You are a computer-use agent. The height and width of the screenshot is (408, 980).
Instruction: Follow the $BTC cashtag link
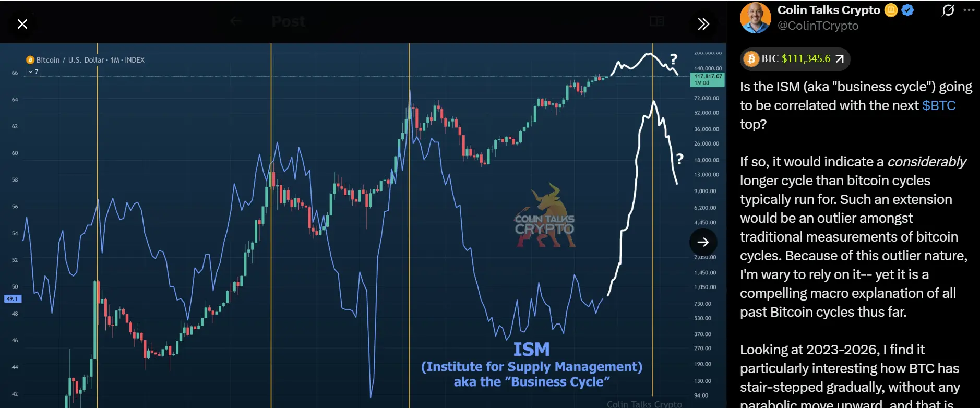coord(939,105)
